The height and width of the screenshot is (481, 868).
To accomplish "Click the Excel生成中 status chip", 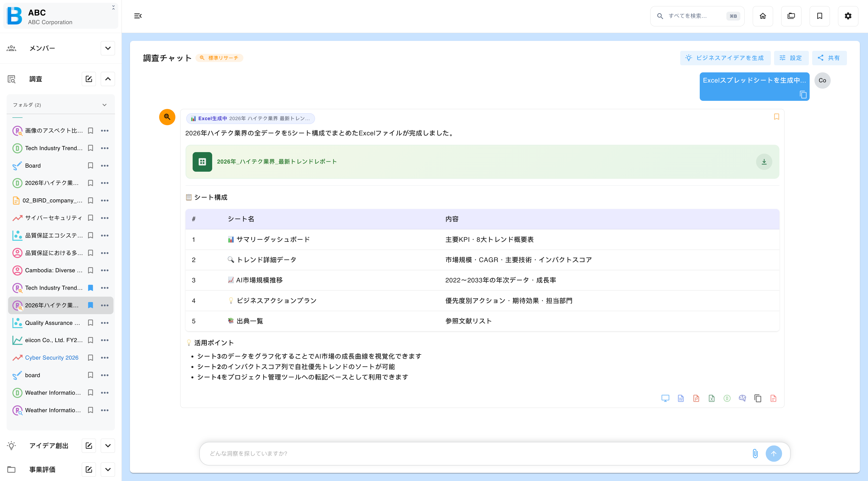I will pyautogui.click(x=250, y=119).
